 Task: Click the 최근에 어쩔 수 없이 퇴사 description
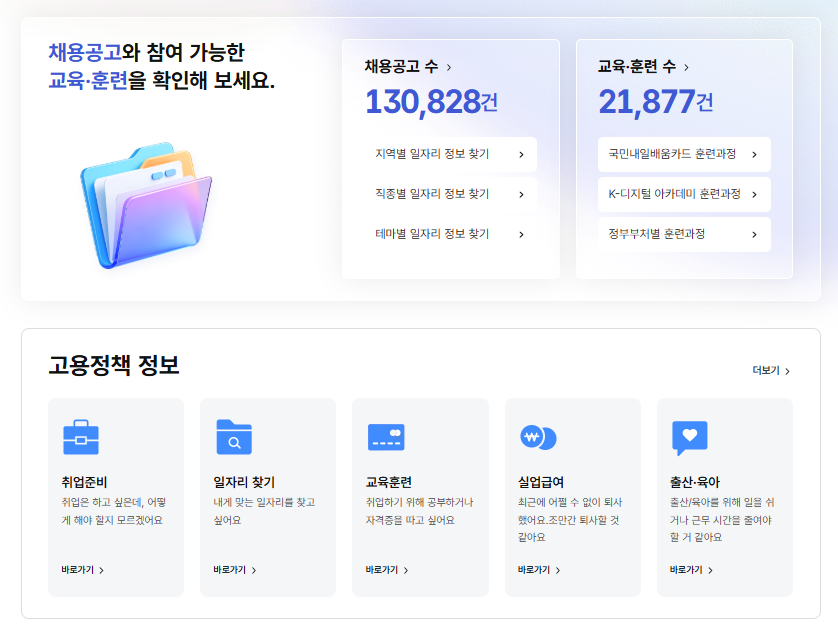570,520
